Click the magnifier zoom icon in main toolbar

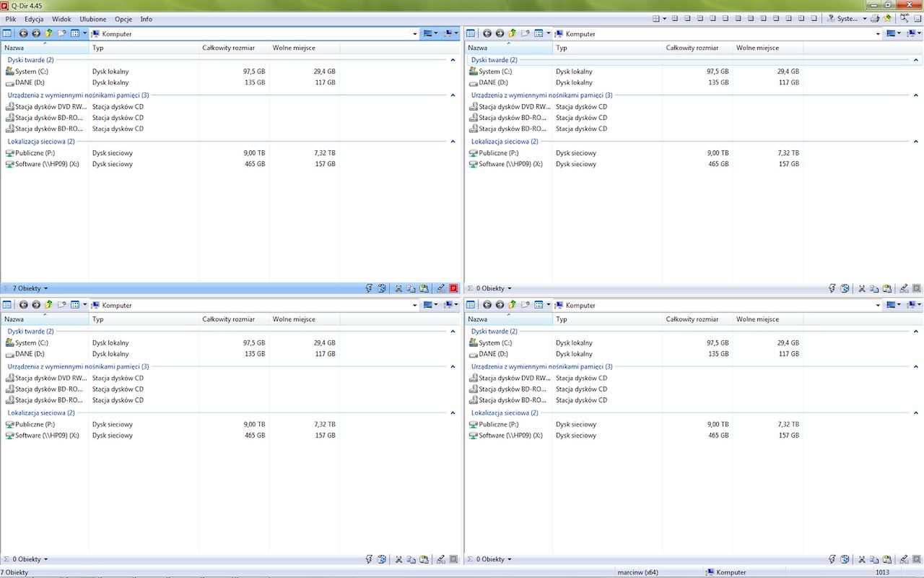pyautogui.click(x=903, y=19)
